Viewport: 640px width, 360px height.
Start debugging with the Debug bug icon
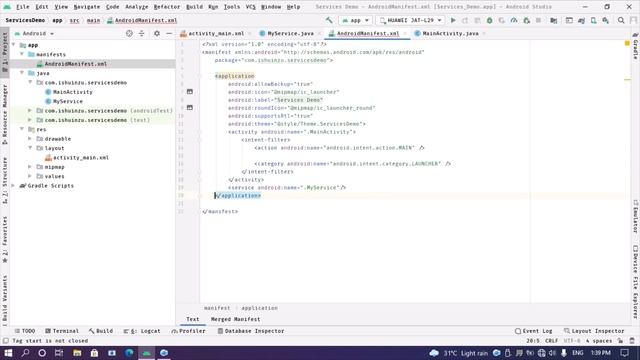[489, 20]
